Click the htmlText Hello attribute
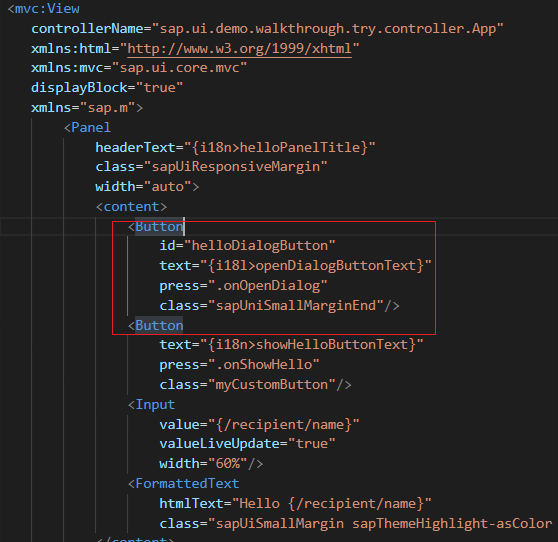This screenshot has width=558, height=542. click(x=295, y=503)
